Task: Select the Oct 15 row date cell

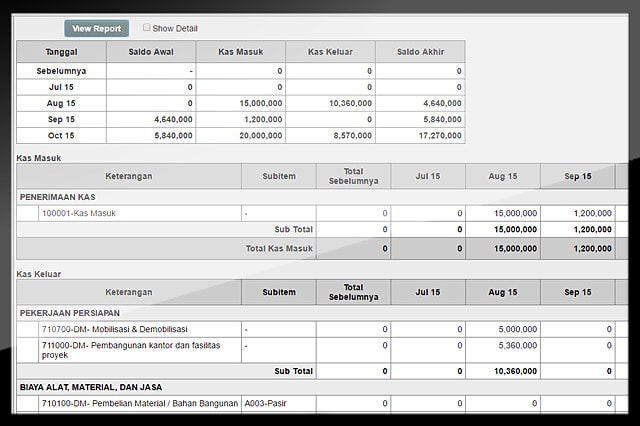Action: [x=61, y=135]
